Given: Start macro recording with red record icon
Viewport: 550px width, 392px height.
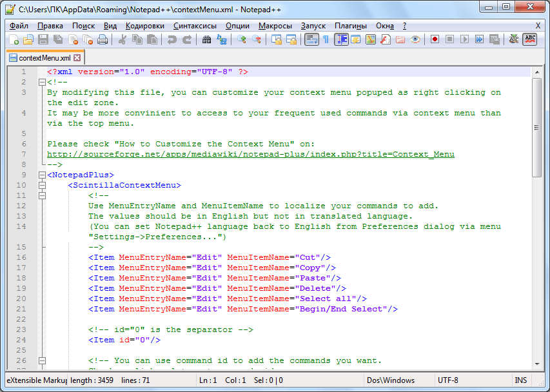Looking at the screenshot, I should 435,39.
